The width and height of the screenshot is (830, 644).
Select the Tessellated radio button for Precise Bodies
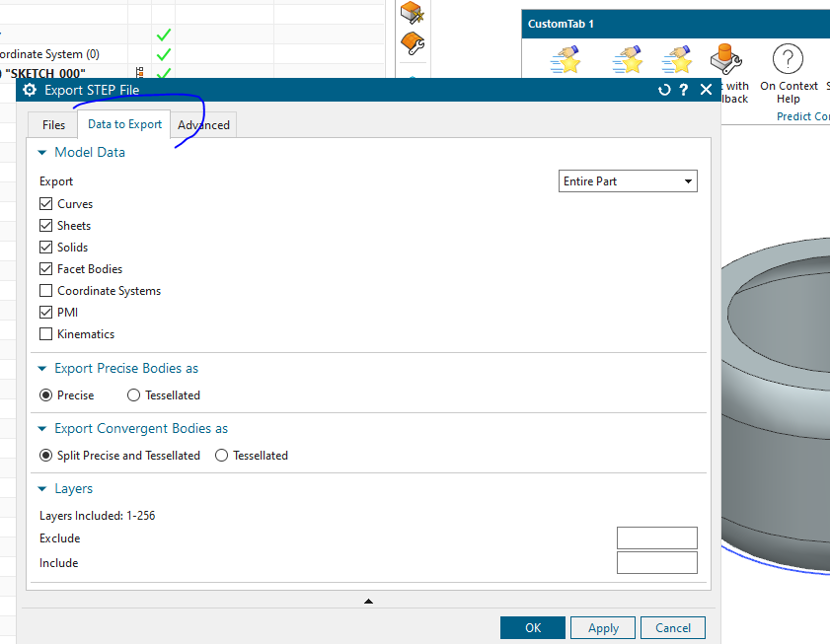click(x=133, y=394)
